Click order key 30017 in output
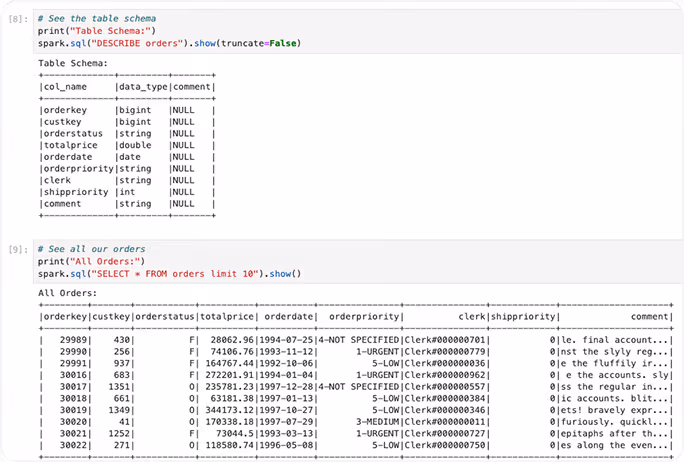The height and width of the screenshot is (462, 684). coord(73,387)
